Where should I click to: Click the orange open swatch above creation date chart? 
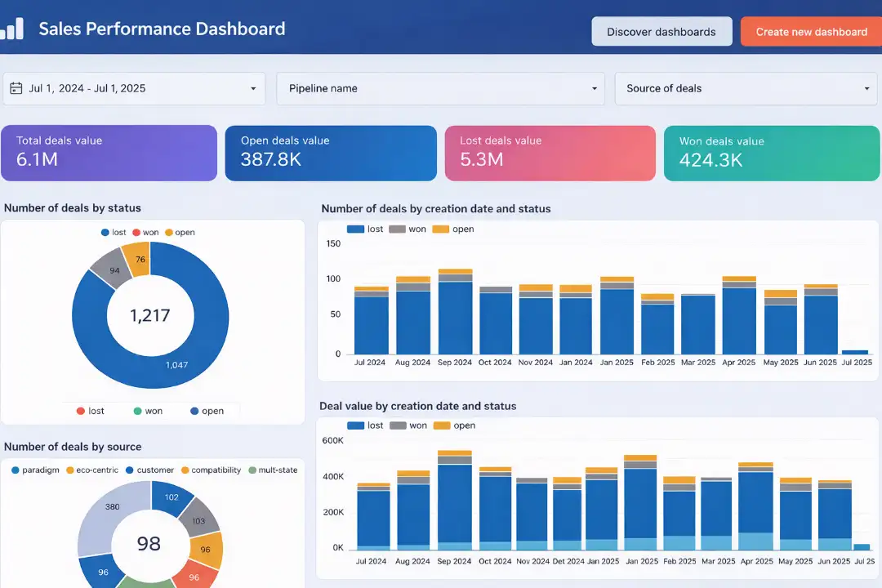click(439, 229)
